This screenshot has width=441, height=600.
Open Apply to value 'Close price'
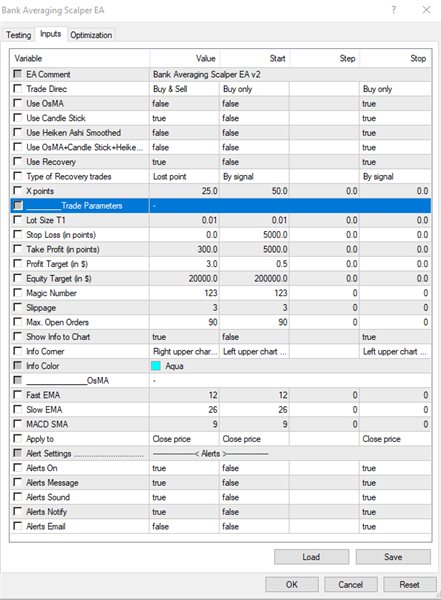pos(185,439)
